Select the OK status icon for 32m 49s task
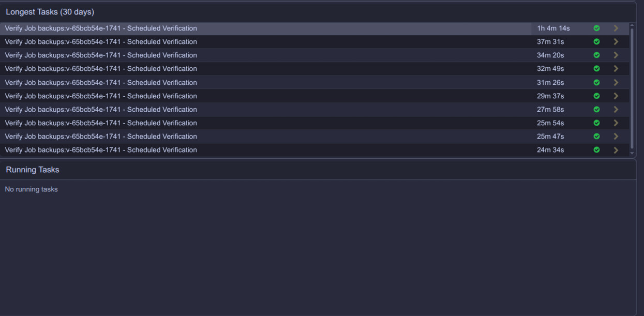 click(x=596, y=69)
